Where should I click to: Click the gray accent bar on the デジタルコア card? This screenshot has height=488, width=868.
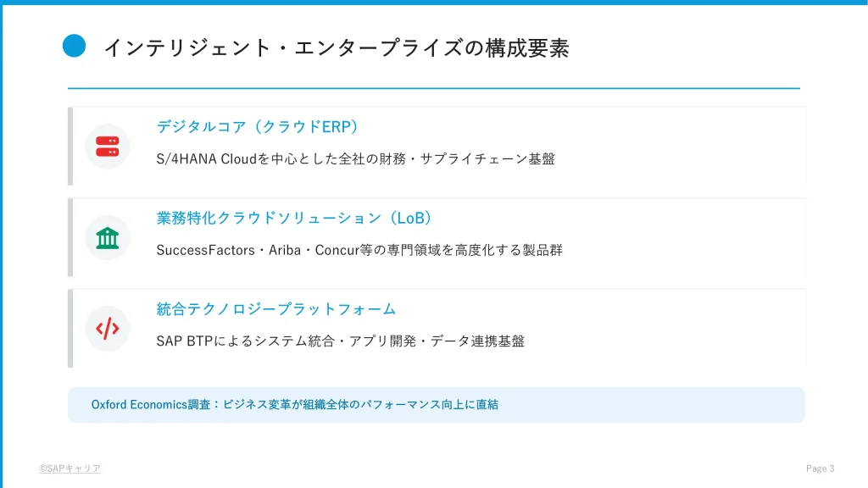point(70,146)
